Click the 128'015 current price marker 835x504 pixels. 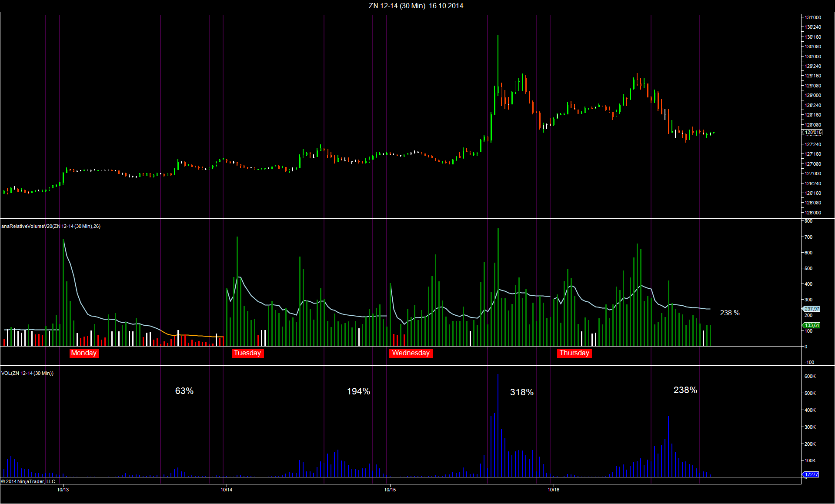click(812, 132)
